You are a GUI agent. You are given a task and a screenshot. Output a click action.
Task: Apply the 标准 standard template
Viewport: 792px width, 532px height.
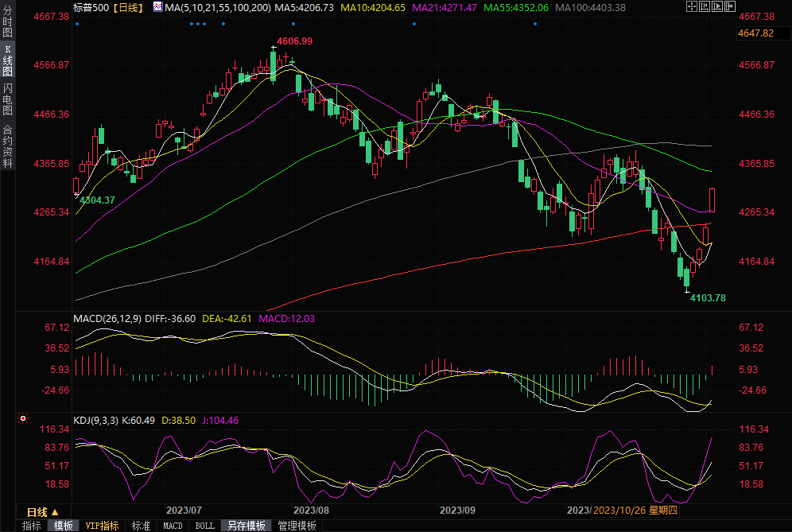click(141, 526)
